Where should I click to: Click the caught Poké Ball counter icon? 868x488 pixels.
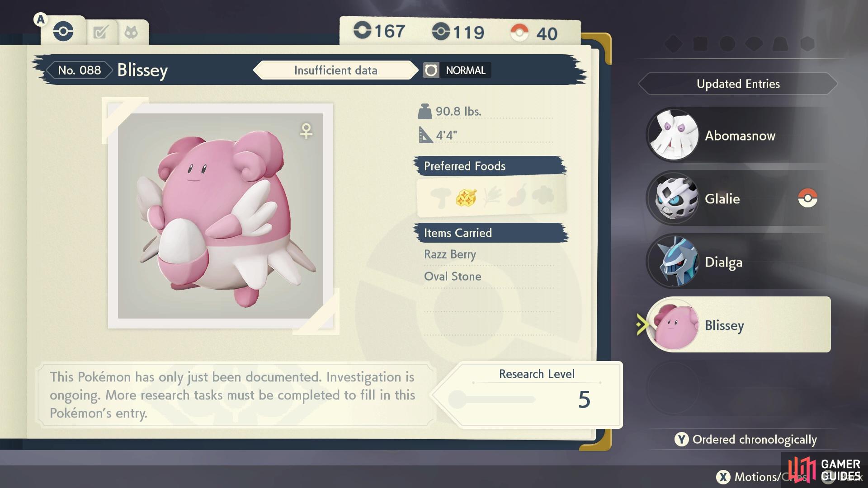[x=519, y=33]
